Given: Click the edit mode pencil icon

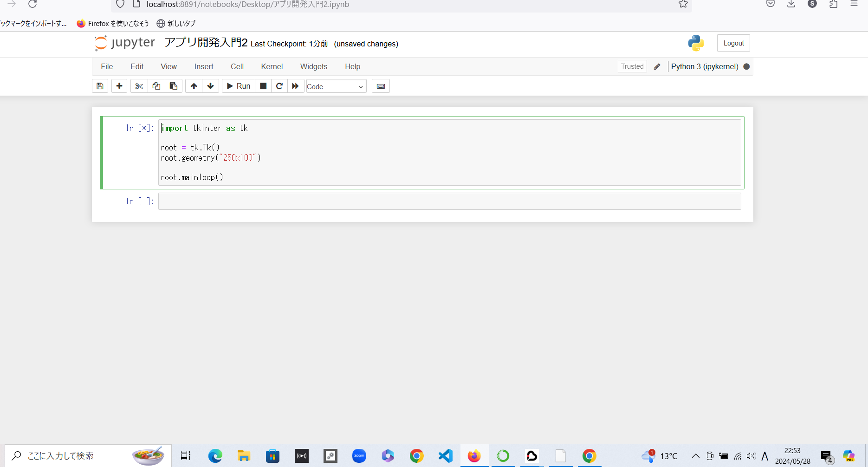Looking at the screenshot, I should pos(657,67).
